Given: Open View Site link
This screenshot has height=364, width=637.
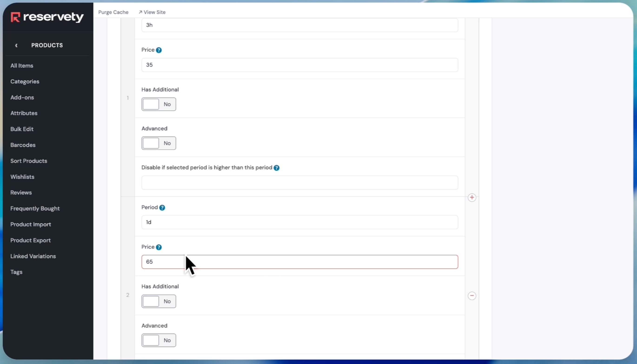Looking at the screenshot, I should pos(152,12).
